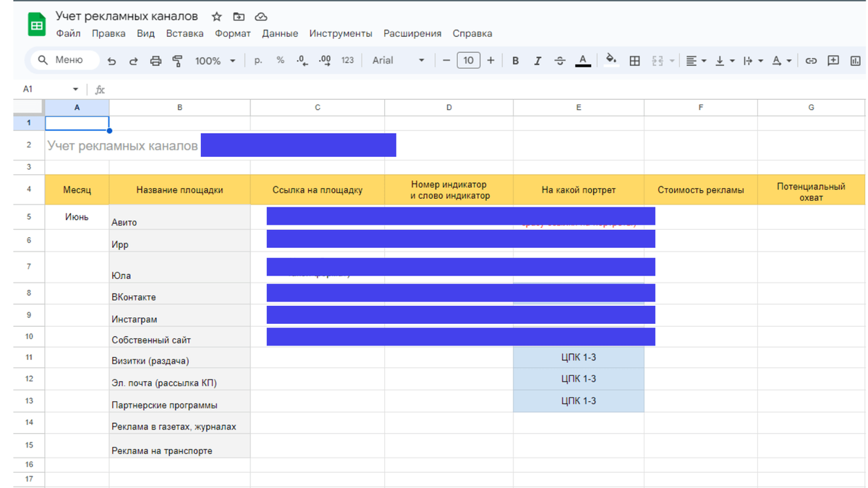868x488 pixels.
Task: Open the Формат menu
Action: pos(232,33)
